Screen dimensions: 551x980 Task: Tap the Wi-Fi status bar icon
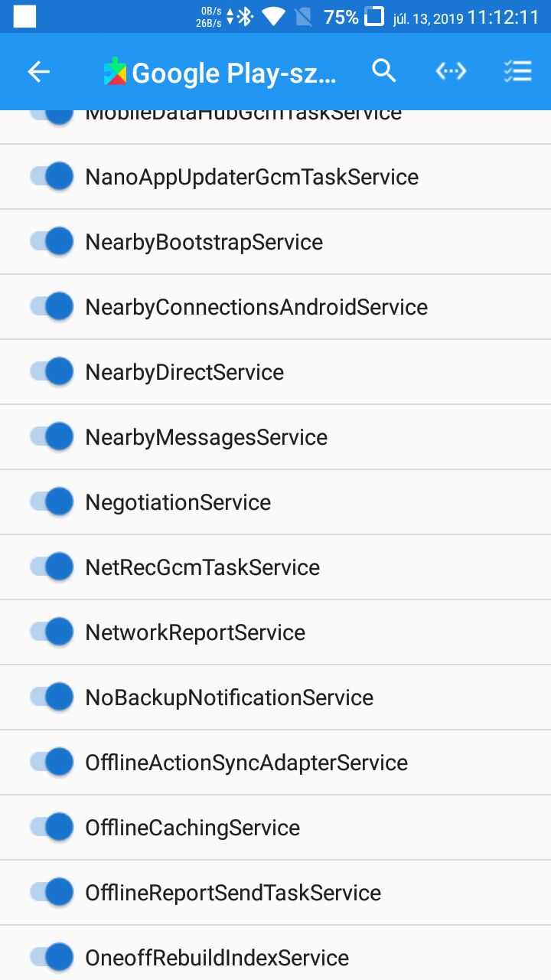(x=273, y=17)
